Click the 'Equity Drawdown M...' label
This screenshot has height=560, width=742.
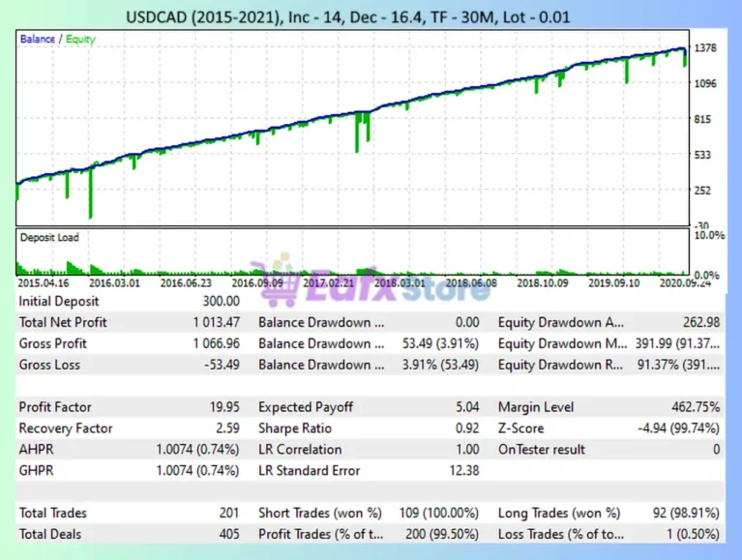[x=562, y=344]
